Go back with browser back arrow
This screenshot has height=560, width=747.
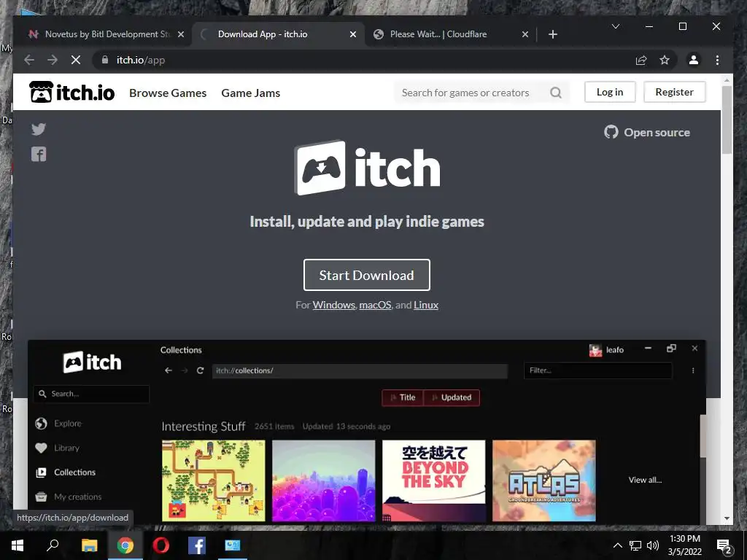click(x=29, y=60)
